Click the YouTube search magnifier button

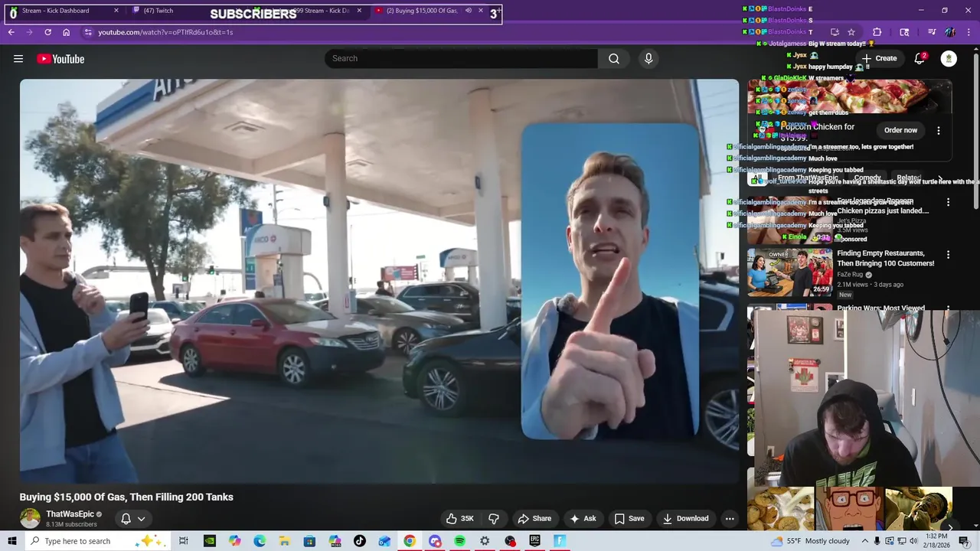click(614, 59)
